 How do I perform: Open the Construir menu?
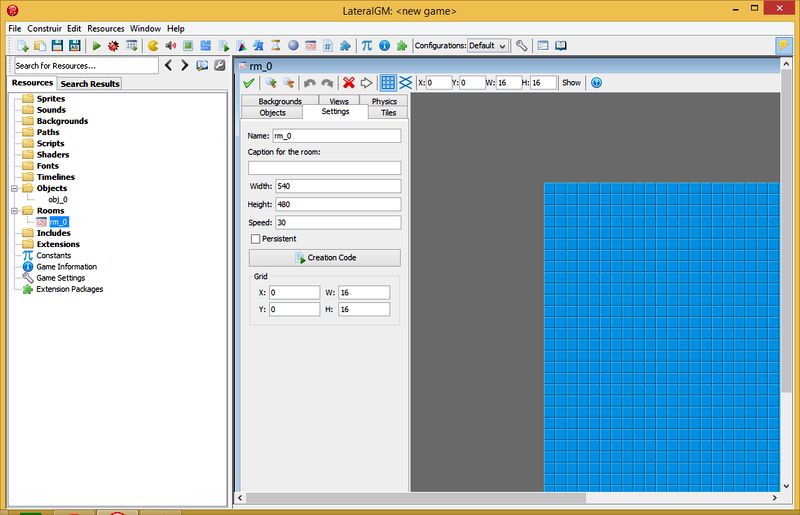pyautogui.click(x=44, y=29)
